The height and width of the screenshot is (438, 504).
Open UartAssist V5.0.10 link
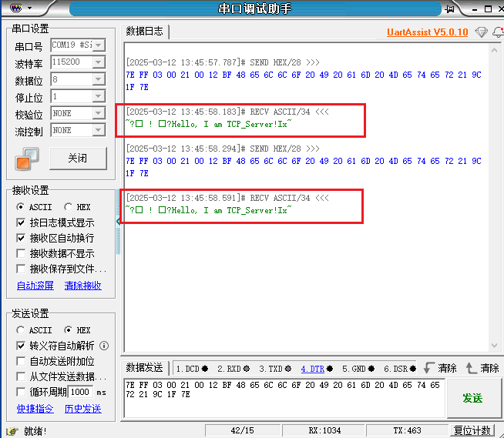pyautogui.click(x=427, y=32)
